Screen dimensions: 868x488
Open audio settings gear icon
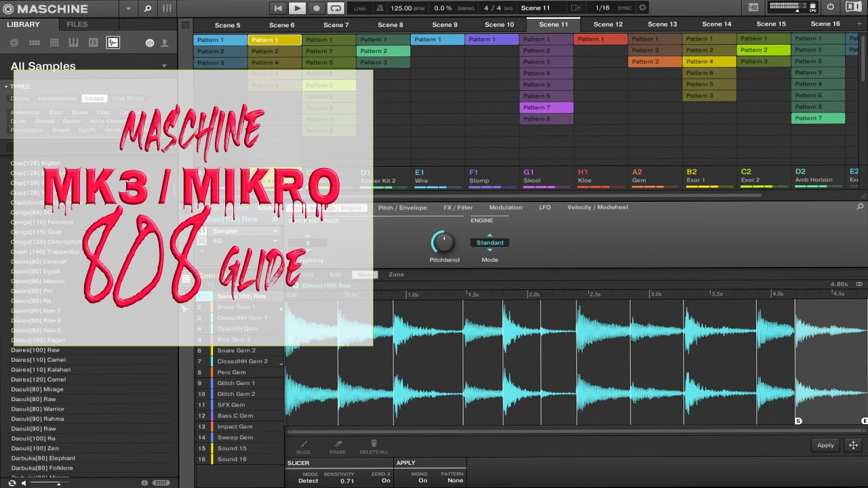tap(643, 8)
